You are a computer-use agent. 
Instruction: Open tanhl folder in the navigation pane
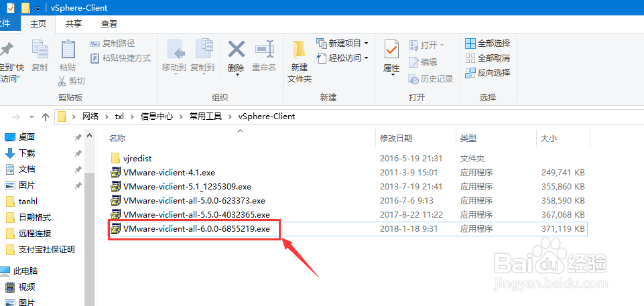click(x=28, y=202)
